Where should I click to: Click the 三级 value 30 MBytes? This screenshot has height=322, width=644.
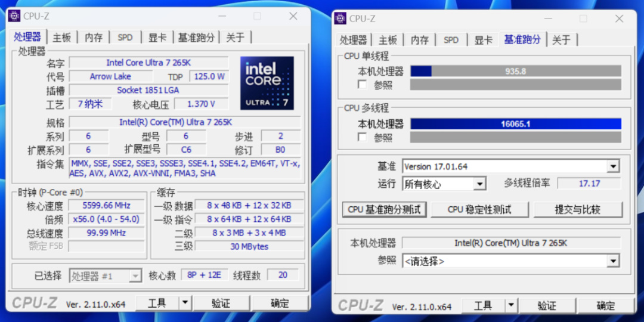point(249,246)
